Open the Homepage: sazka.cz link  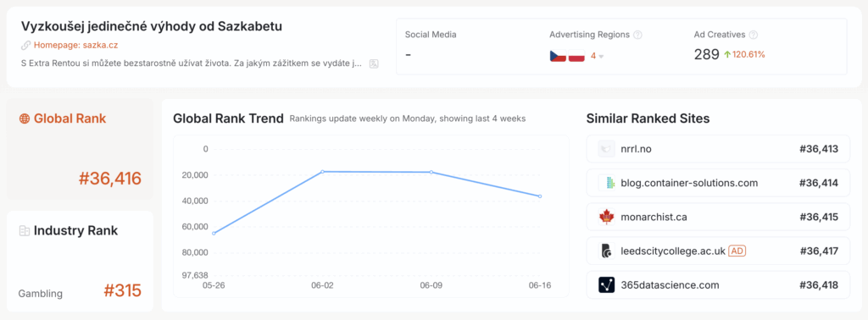[75, 46]
